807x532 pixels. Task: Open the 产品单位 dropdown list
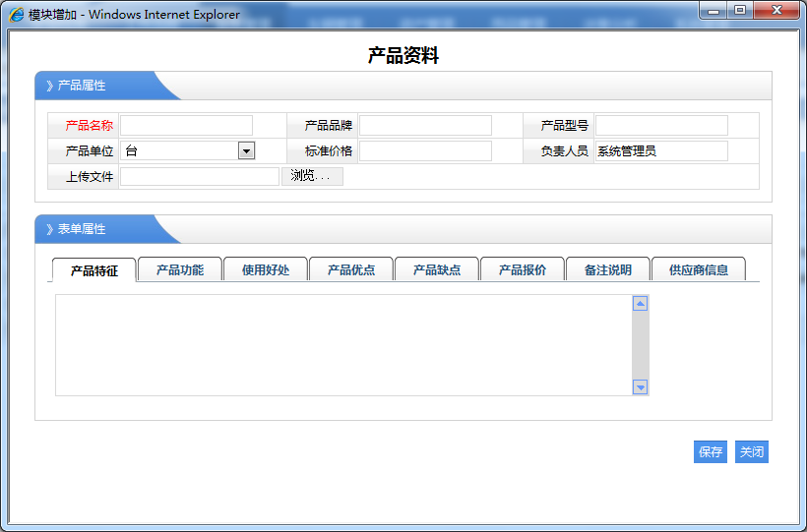point(246,150)
